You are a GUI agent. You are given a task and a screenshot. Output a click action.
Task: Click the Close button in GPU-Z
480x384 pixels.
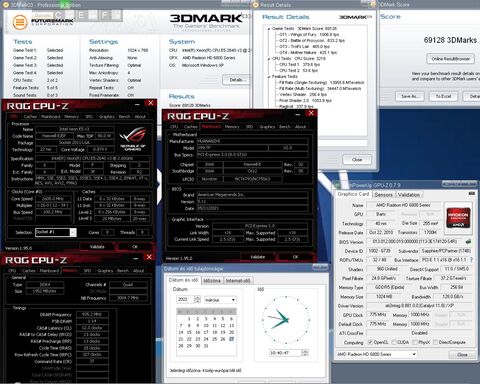click(462, 354)
